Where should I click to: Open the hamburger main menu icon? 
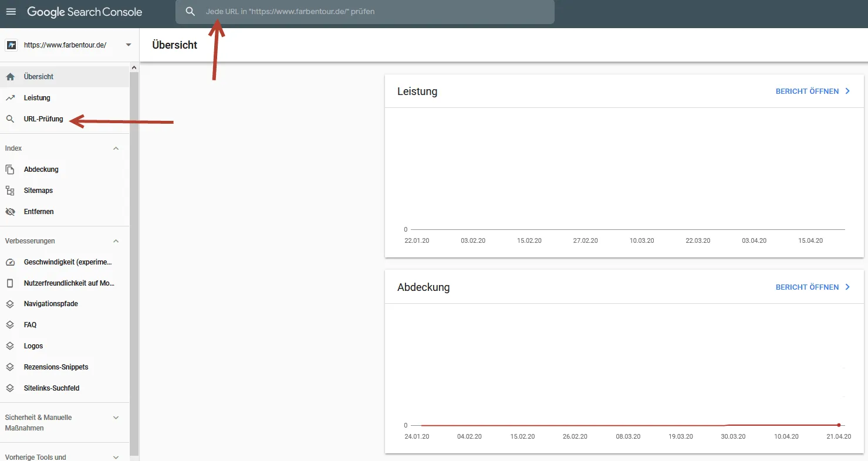pyautogui.click(x=11, y=12)
